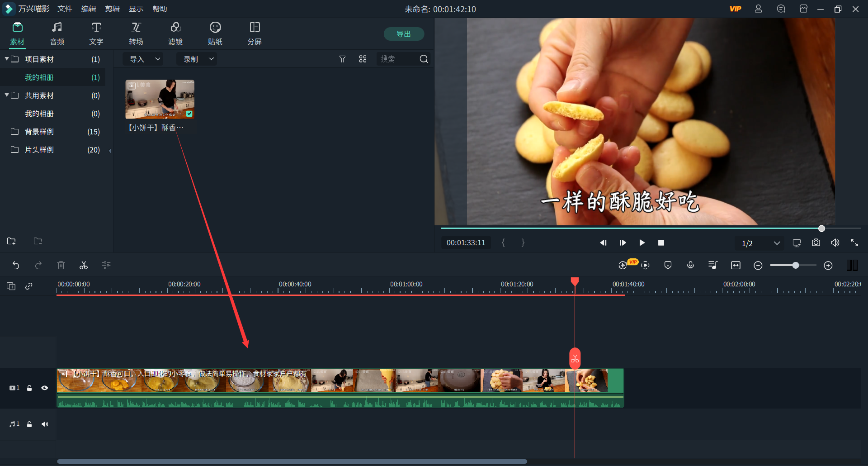Open the 录制 record dropdown
This screenshot has height=466, width=868.
click(198, 59)
